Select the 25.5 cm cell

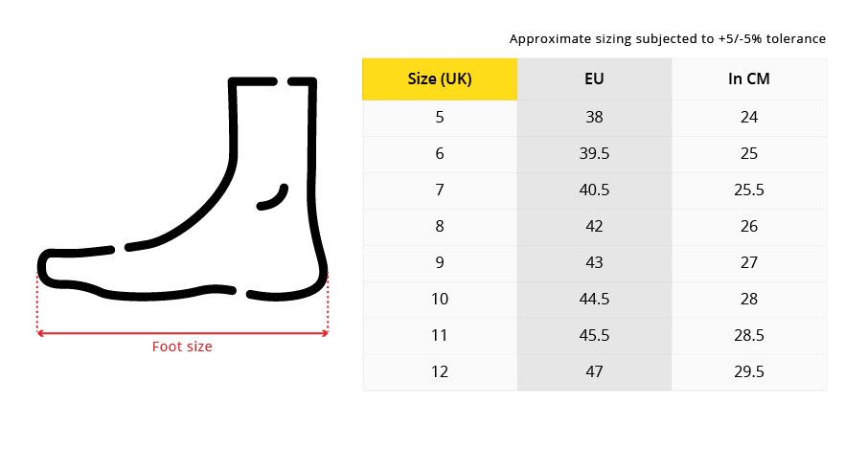click(749, 190)
